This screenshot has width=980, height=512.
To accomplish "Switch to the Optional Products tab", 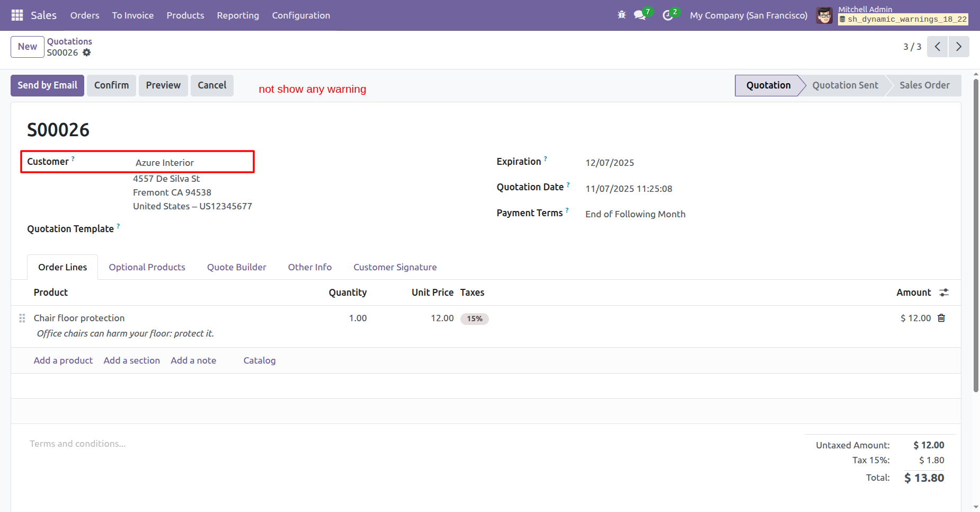I will [x=147, y=267].
